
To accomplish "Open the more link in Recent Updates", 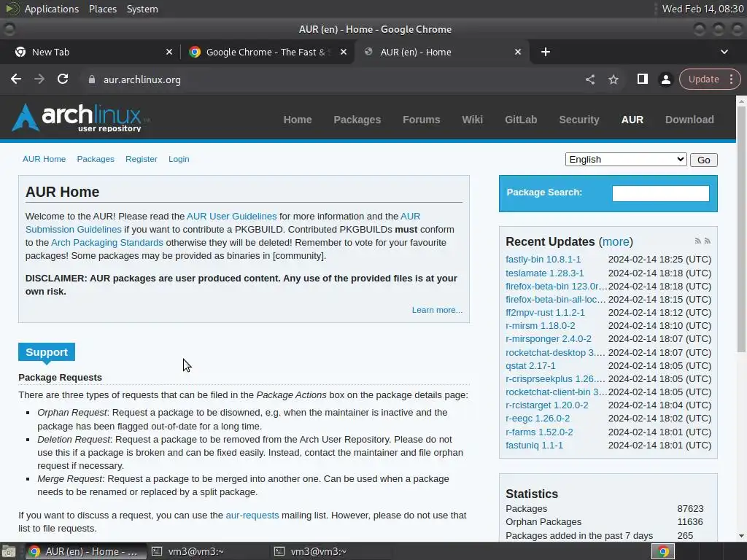I will 616,241.
